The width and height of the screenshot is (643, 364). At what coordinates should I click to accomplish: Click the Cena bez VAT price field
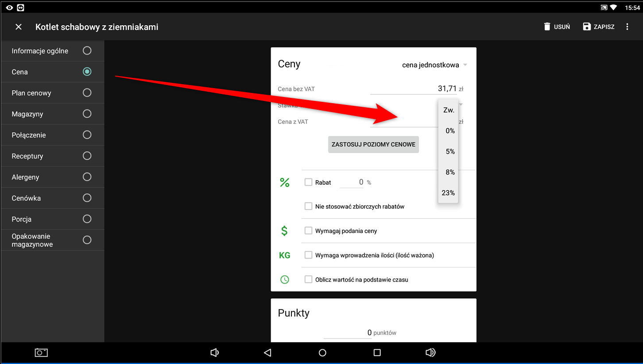(x=413, y=89)
